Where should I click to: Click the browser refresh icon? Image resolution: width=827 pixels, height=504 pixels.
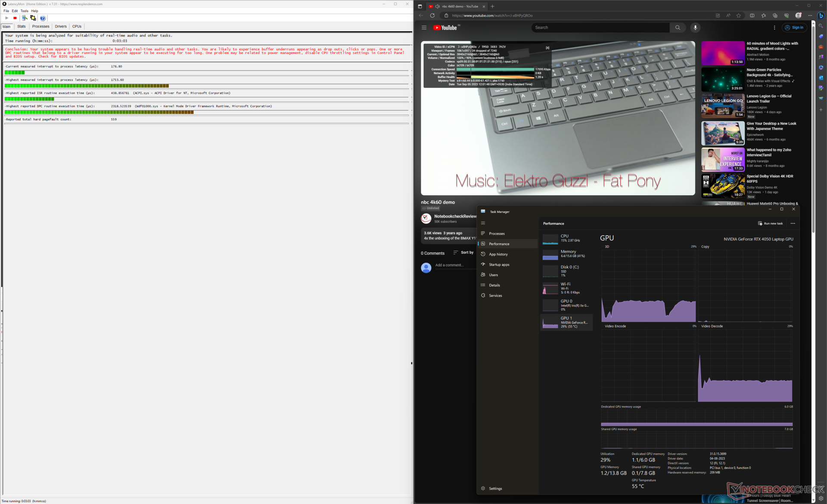[432, 15]
